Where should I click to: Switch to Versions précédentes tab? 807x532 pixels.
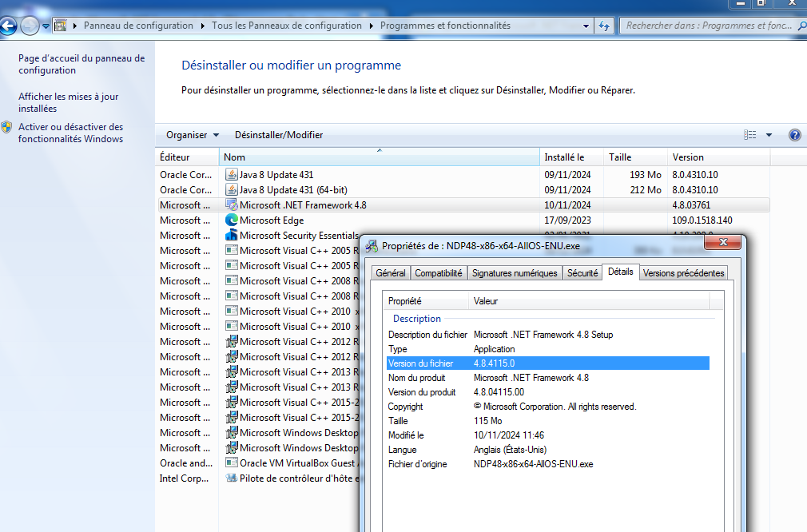pos(683,273)
